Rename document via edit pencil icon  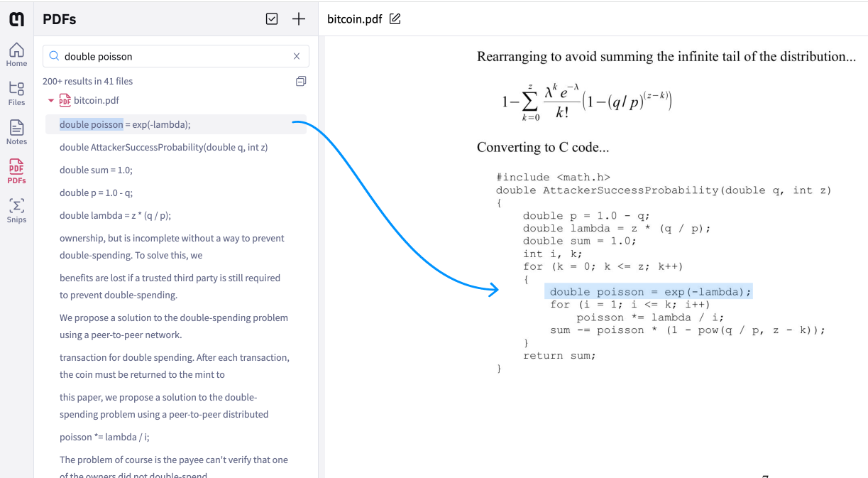click(x=395, y=19)
